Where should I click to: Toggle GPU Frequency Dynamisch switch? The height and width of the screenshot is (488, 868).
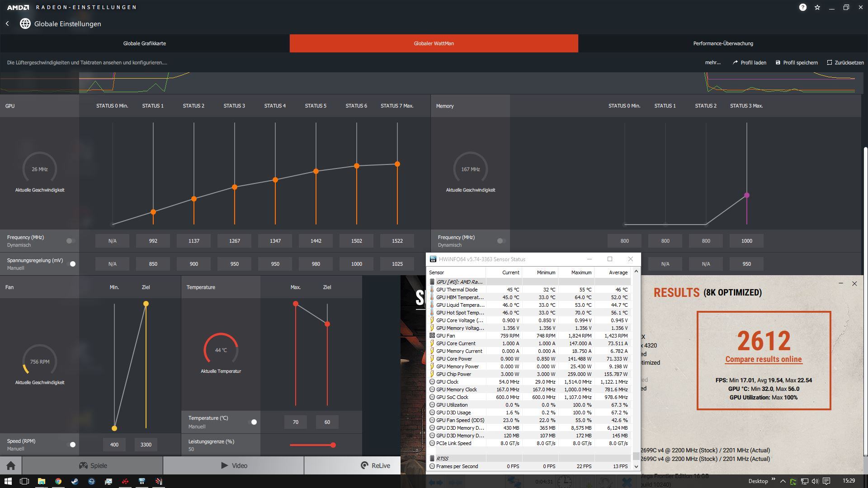(x=70, y=241)
